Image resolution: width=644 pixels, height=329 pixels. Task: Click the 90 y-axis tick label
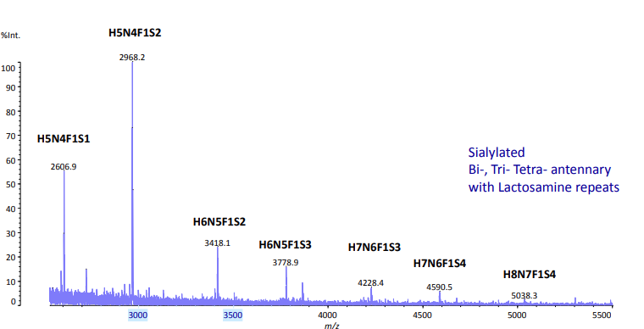click(10, 87)
